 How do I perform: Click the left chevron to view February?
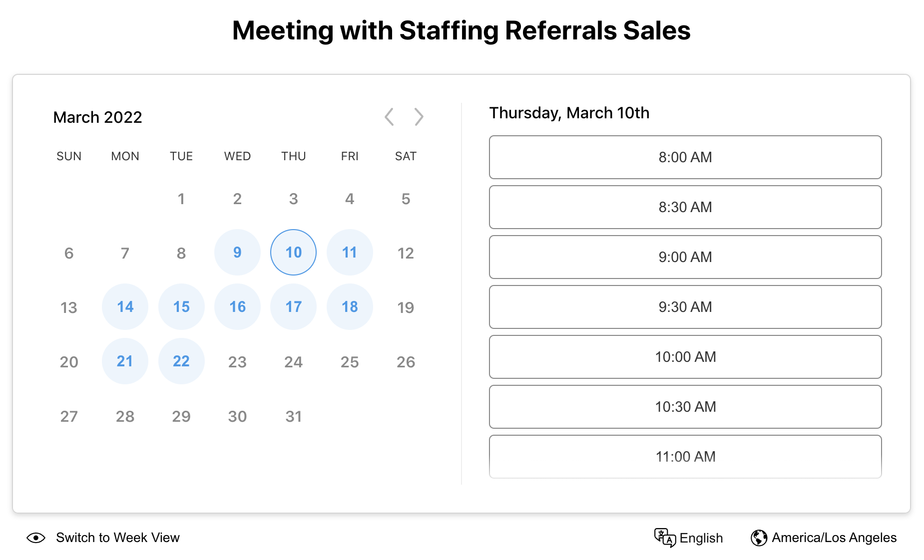coord(389,117)
